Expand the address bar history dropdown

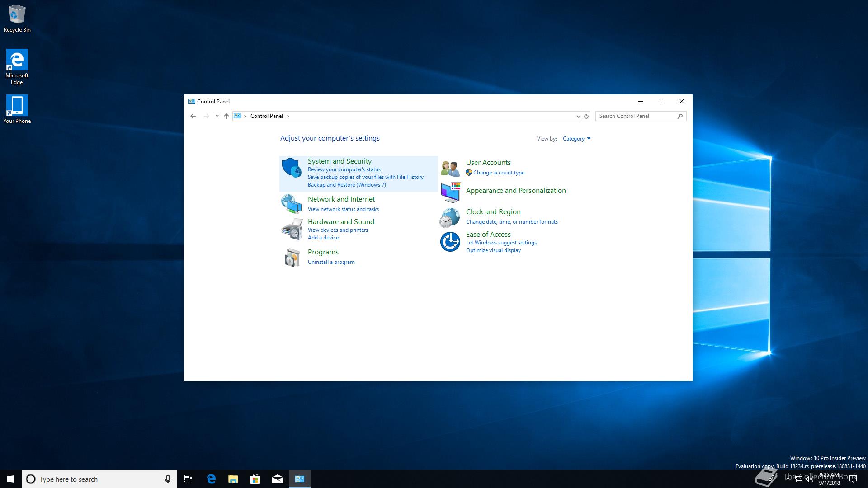[578, 116]
